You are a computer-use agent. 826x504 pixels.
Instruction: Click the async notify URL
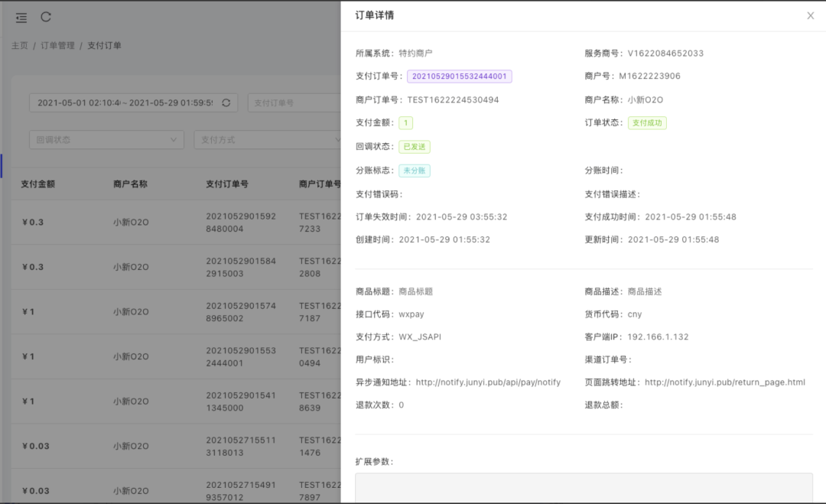tap(488, 382)
